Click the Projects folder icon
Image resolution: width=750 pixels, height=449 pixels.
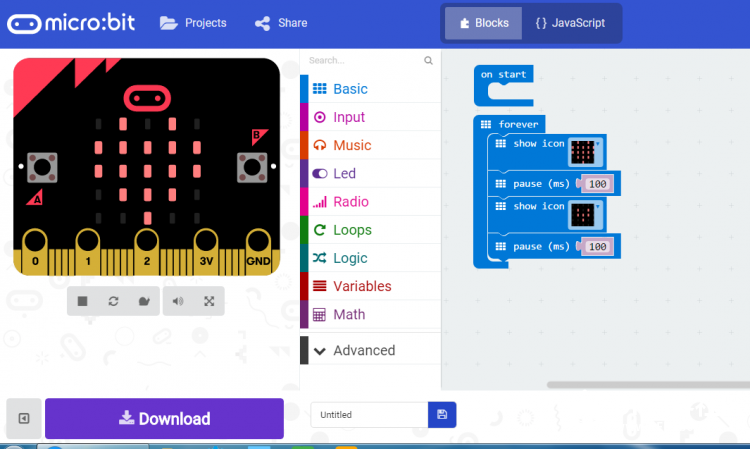[x=168, y=23]
